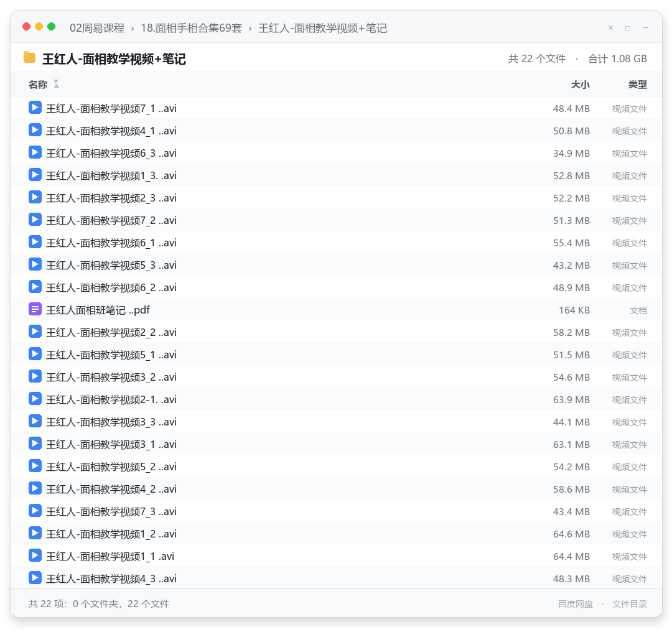Click size value 55.4 MB
Image resolution: width=672 pixels, height=632 pixels.
(x=571, y=243)
